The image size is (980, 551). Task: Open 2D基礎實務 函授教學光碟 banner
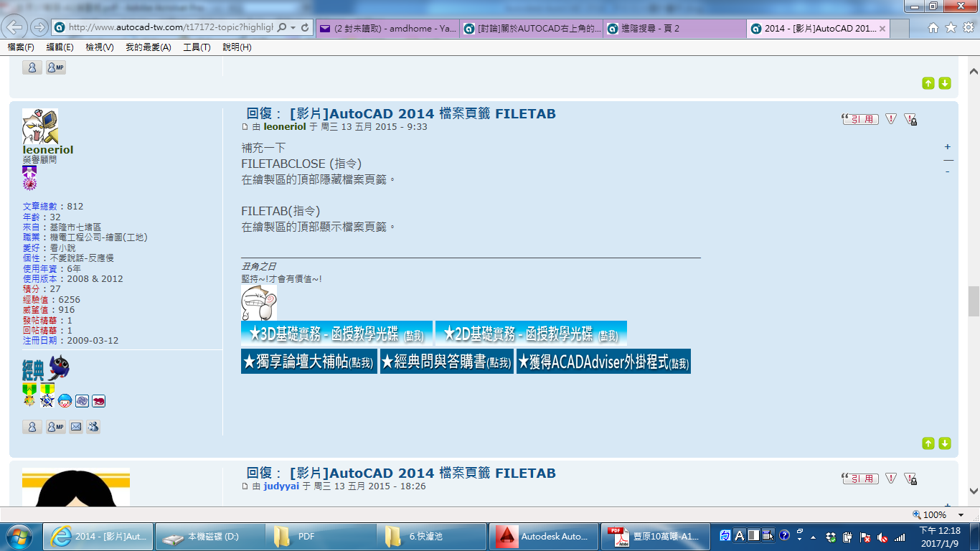[531, 333]
